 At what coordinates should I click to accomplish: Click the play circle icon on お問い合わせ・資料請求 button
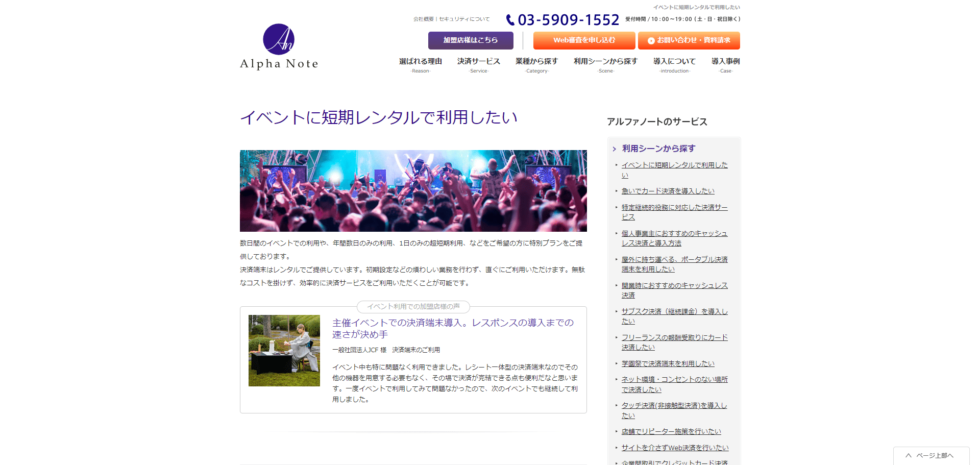pyautogui.click(x=651, y=40)
